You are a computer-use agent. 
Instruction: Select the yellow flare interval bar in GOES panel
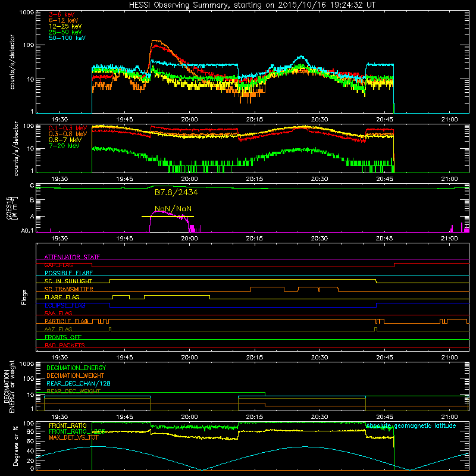168,217
